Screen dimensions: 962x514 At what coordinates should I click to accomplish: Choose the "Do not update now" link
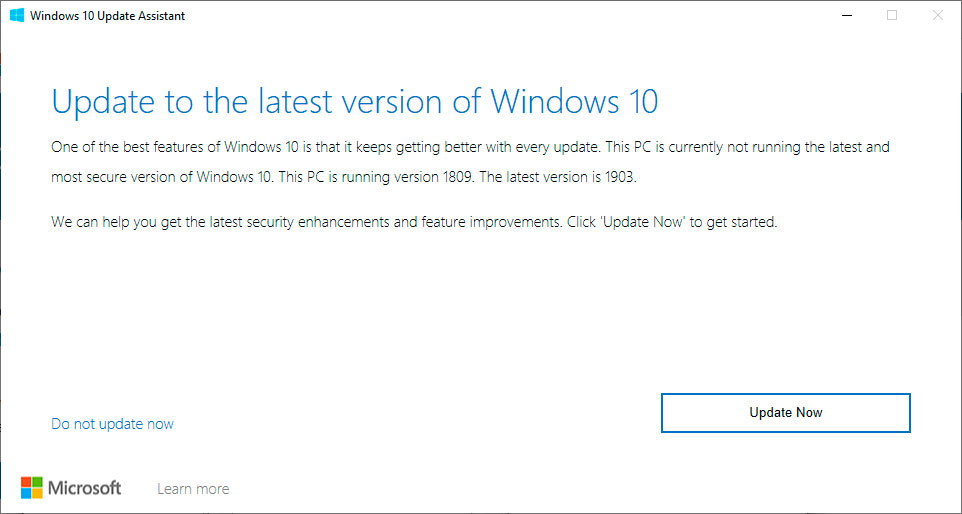pos(112,424)
